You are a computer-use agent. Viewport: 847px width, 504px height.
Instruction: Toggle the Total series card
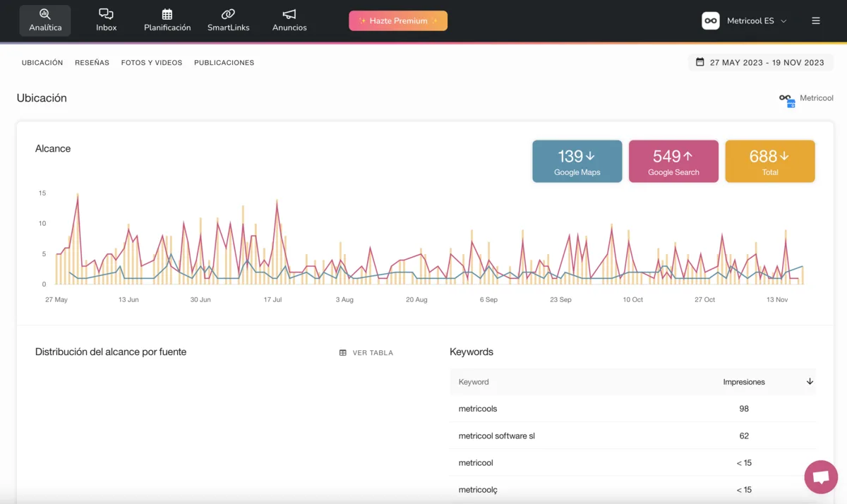tap(770, 162)
